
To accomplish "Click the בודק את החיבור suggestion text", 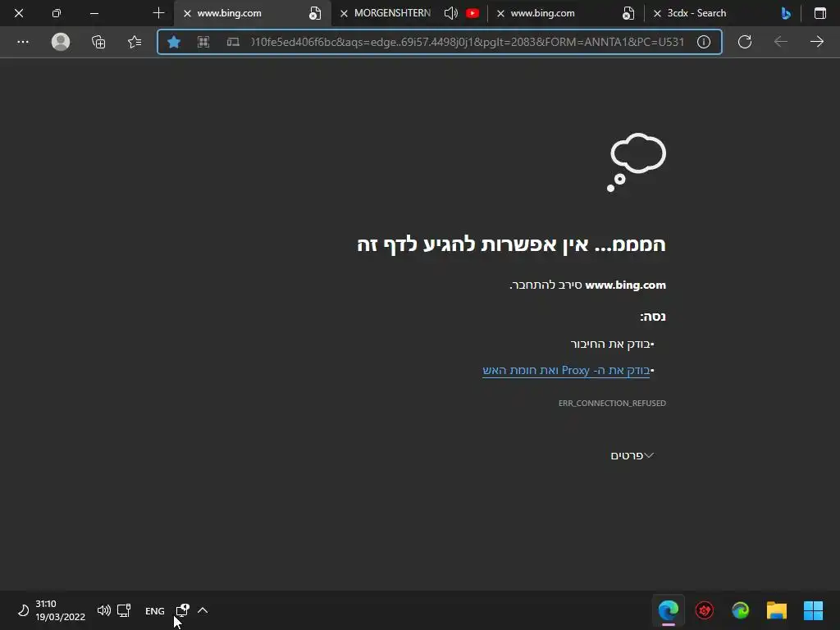I will (610, 344).
